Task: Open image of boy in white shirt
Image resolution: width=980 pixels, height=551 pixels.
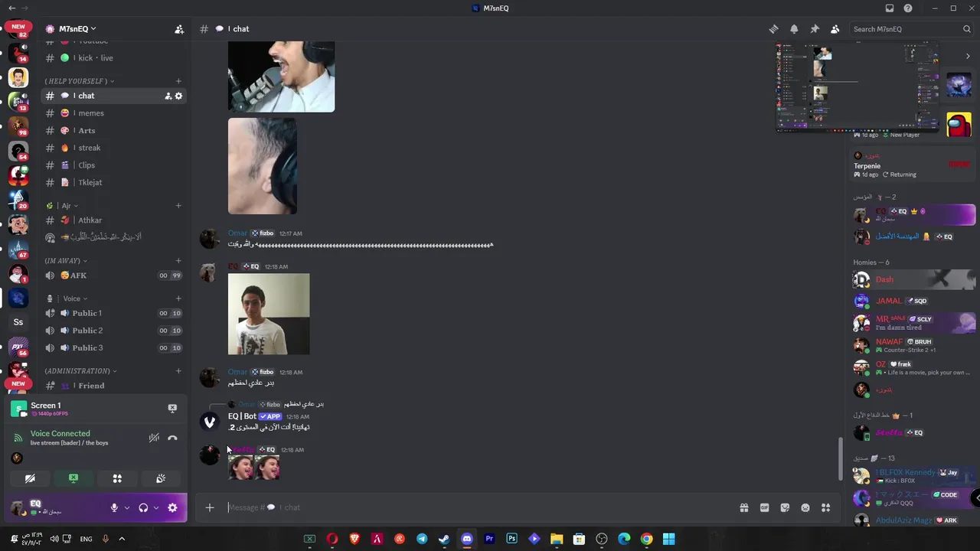Action: point(269,314)
